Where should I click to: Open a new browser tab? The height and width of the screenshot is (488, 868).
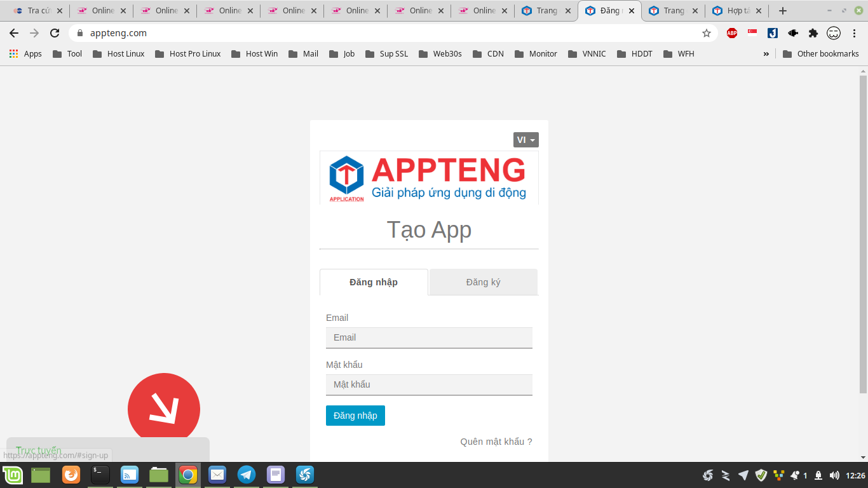coord(783,11)
